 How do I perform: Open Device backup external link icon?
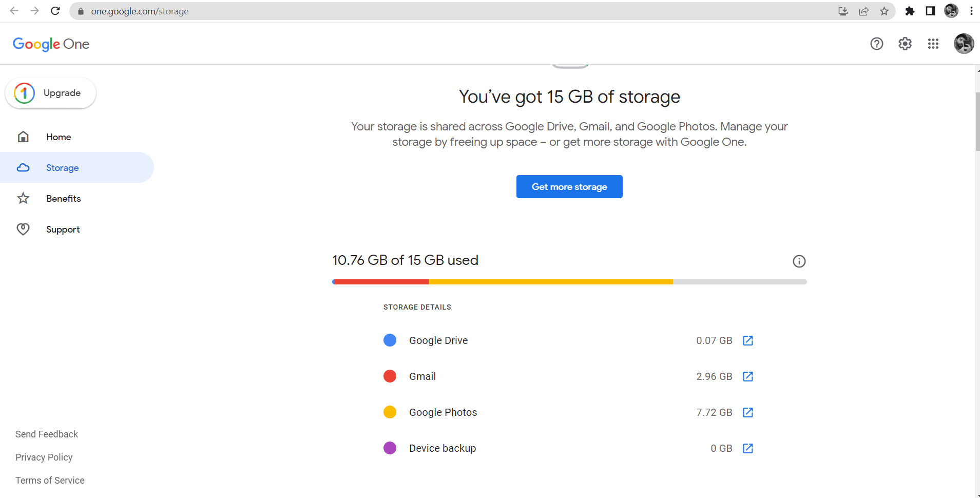point(748,448)
